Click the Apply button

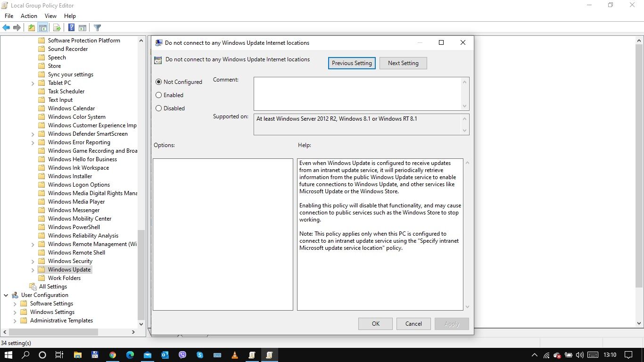[452, 324]
